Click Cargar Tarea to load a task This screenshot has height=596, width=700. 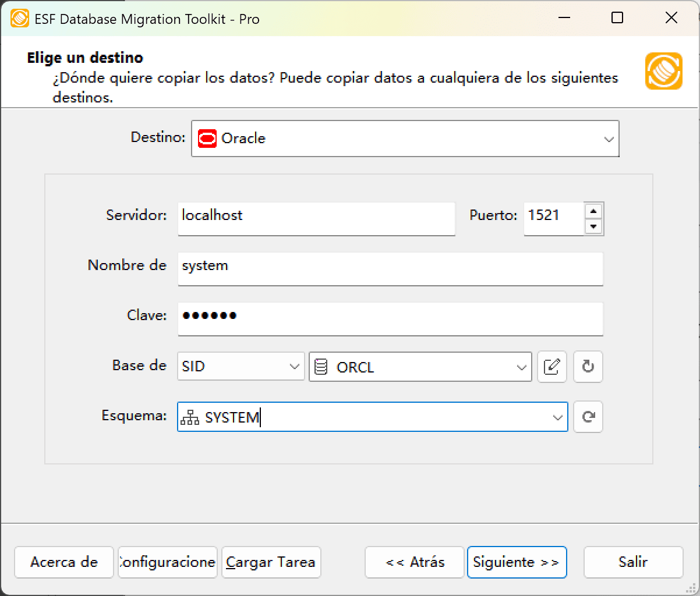[x=271, y=562]
